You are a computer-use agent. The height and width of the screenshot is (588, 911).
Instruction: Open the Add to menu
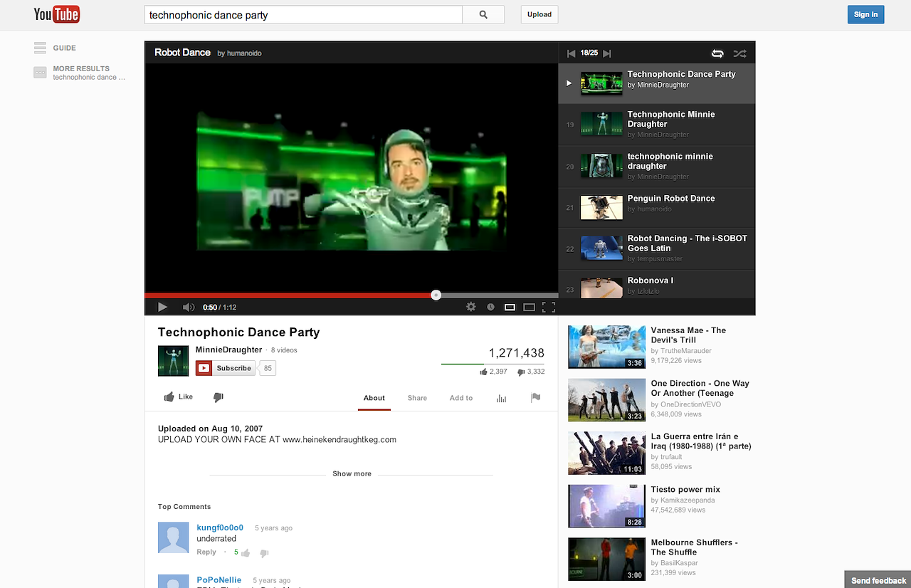pyautogui.click(x=460, y=398)
